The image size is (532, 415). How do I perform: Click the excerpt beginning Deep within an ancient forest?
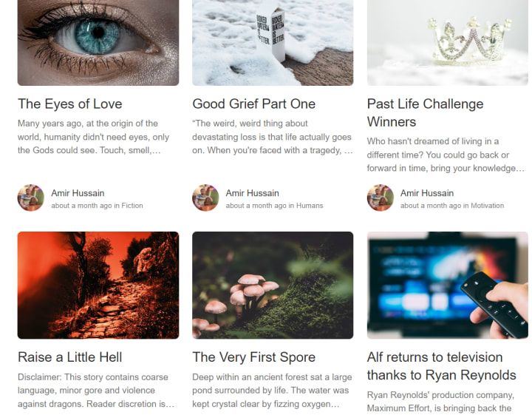click(x=272, y=391)
